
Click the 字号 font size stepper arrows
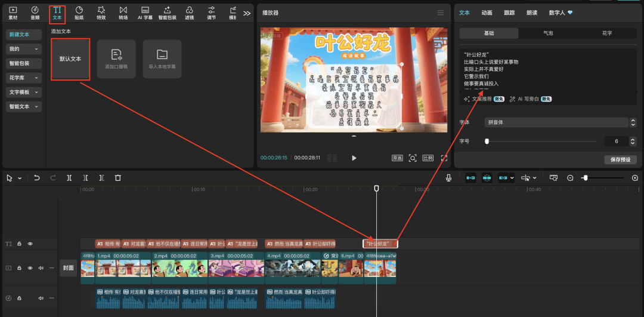(x=633, y=141)
